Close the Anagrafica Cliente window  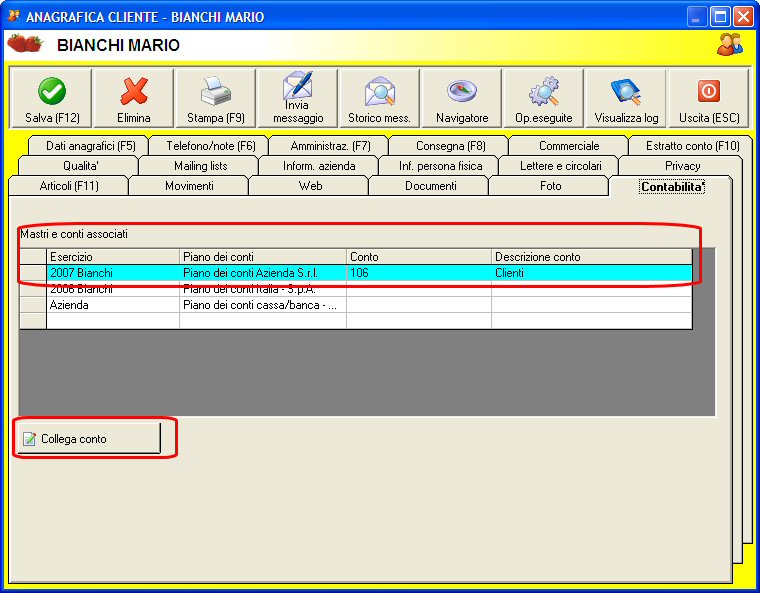coord(743,16)
